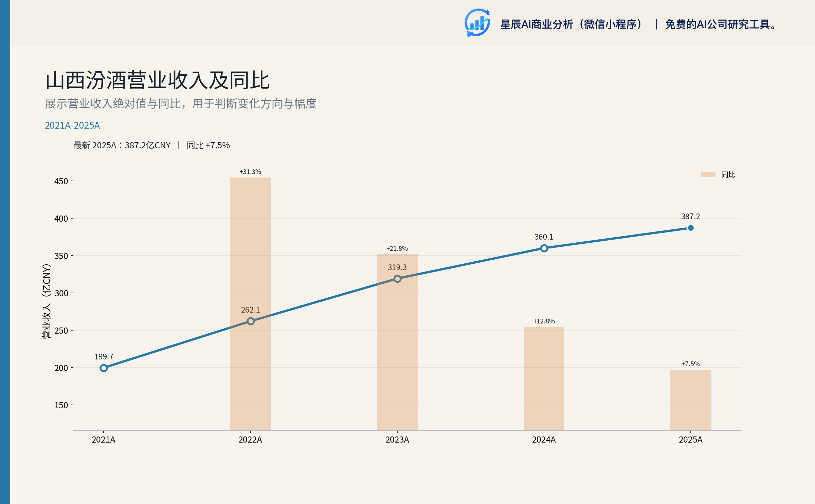Viewport: 815px width, 504px height.
Task: Click the +31.3% bar label
Action: 250,172
